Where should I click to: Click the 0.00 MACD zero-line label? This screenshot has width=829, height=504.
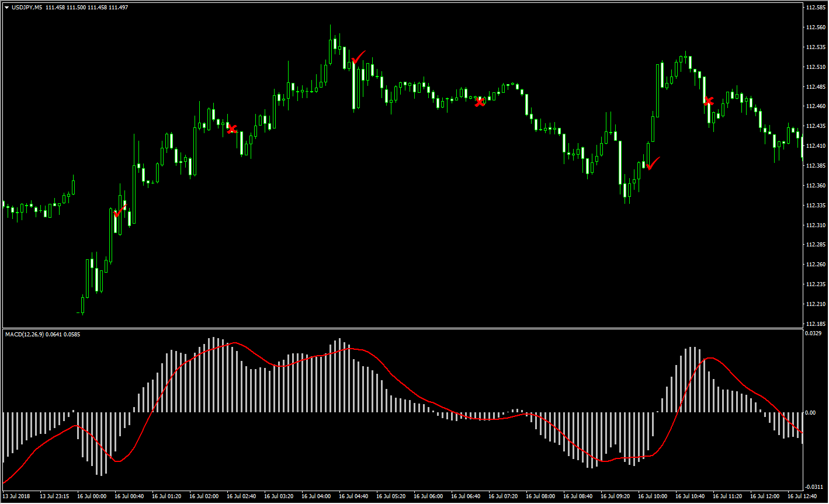coord(811,413)
